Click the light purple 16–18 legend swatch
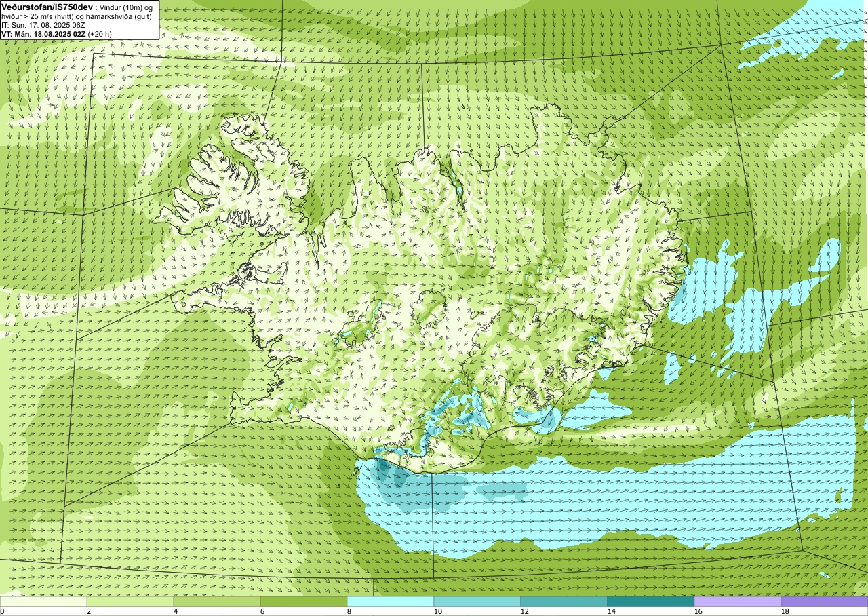 (x=738, y=601)
